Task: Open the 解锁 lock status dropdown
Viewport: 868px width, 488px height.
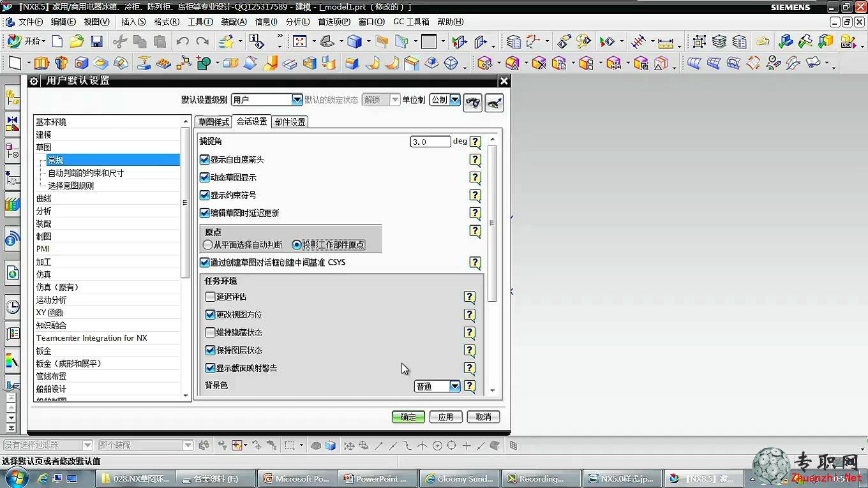Action: pyautogui.click(x=381, y=100)
